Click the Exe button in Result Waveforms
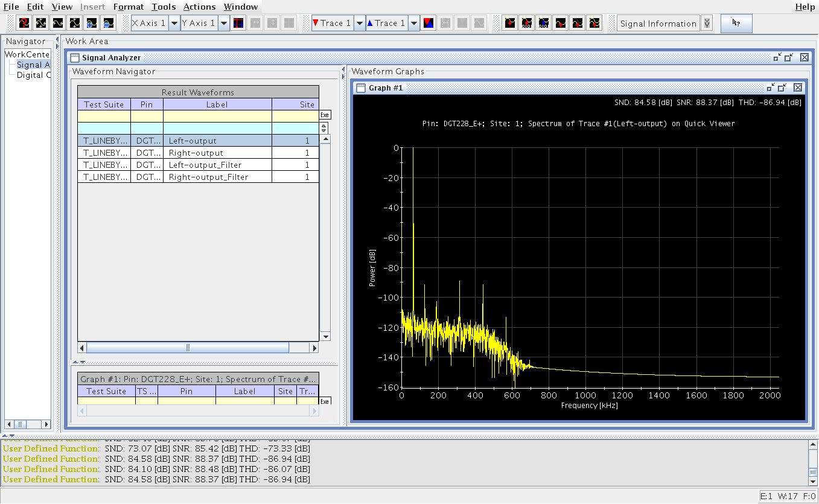 tap(324, 115)
